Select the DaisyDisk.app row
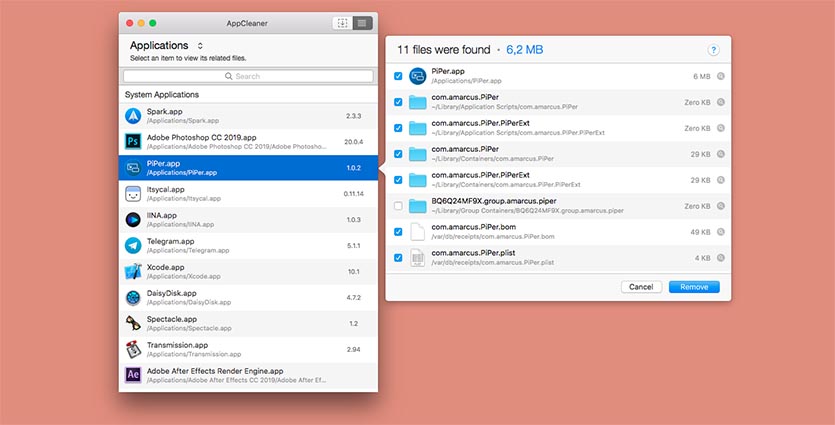Screen dimensions: 835x425 point(248,298)
